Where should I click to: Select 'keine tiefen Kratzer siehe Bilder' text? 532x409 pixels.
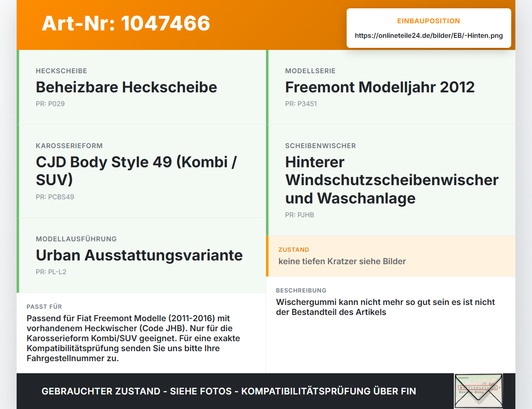(x=342, y=261)
